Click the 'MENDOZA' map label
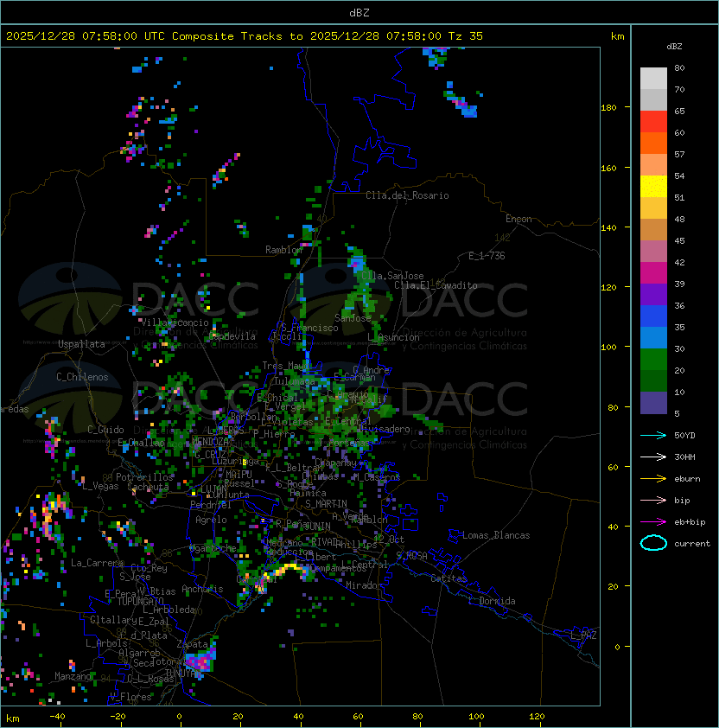 tap(210, 442)
